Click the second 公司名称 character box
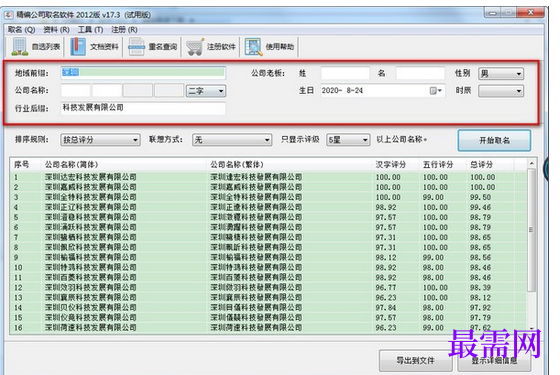This screenshot has width=560, height=375. point(106,91)
